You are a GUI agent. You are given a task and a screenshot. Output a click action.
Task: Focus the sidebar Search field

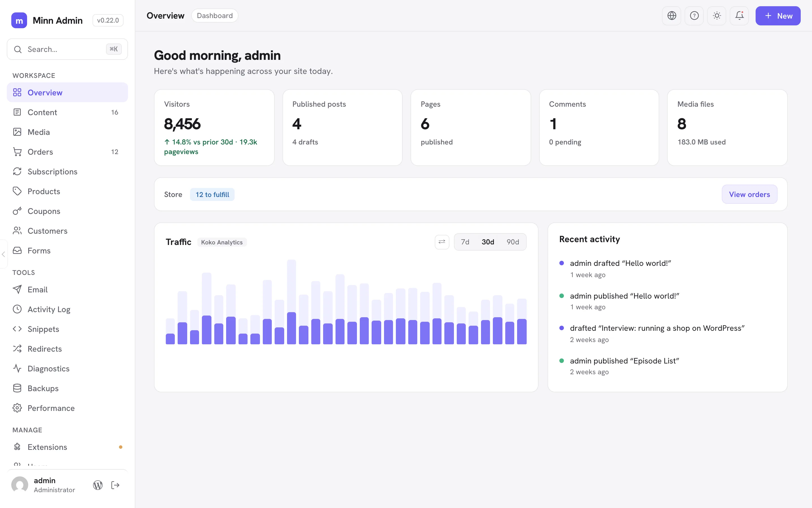[67, 49]
